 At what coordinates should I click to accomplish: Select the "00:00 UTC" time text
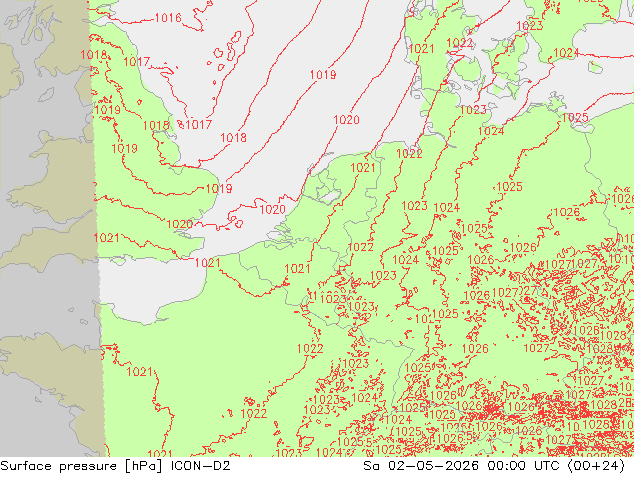click(x=523, y=466)
